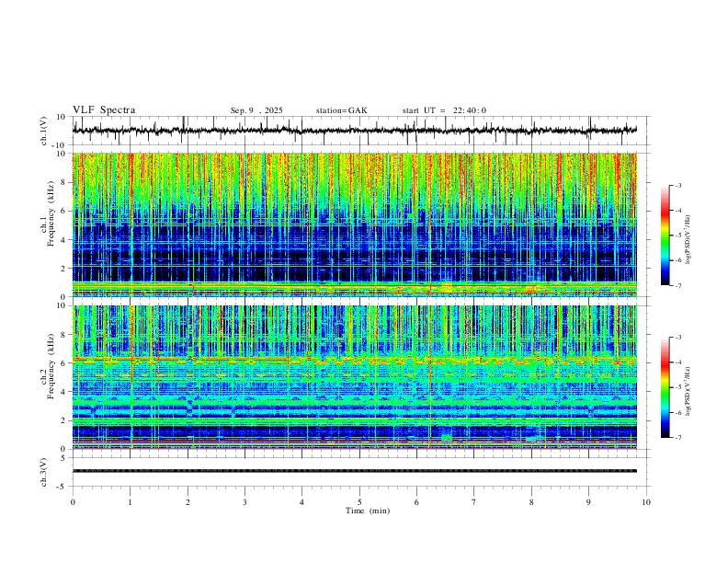The width and height of the screenshot is (728, 563).
Task: Select the ch.2 'Frequency (kHz)' axis label
Action: [x=51, y=366]
